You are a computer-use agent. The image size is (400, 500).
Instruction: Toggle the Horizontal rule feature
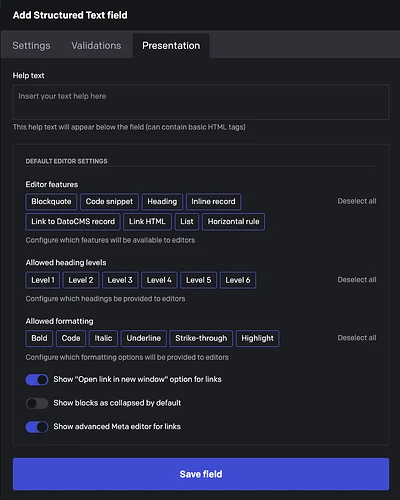click(x=233, y=222)
